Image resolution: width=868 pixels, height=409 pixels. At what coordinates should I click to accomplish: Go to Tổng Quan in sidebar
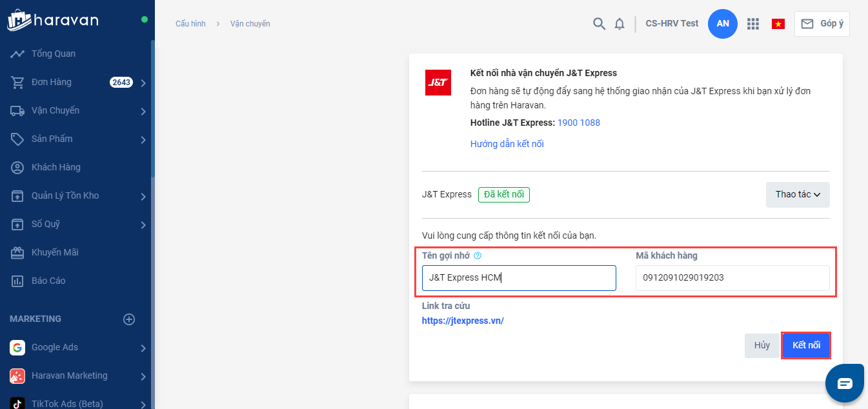[54, 54]
